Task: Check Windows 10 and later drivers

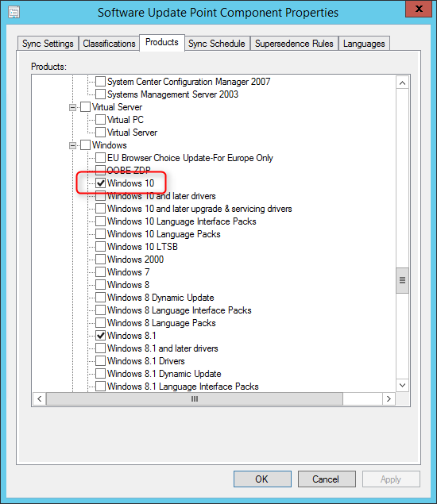Action: tap(100, 196)
